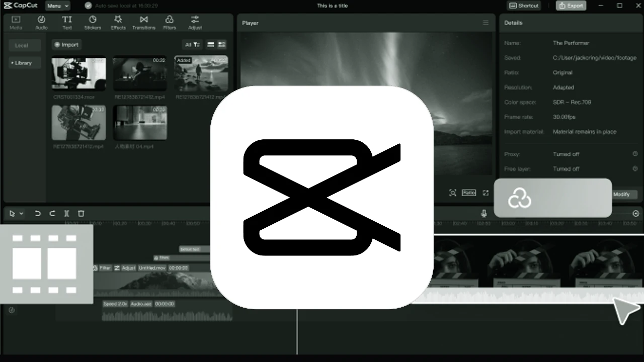Click the Split clip icon in timeline toolbar
The image size is (644, 362).
[x=66, y=214]
